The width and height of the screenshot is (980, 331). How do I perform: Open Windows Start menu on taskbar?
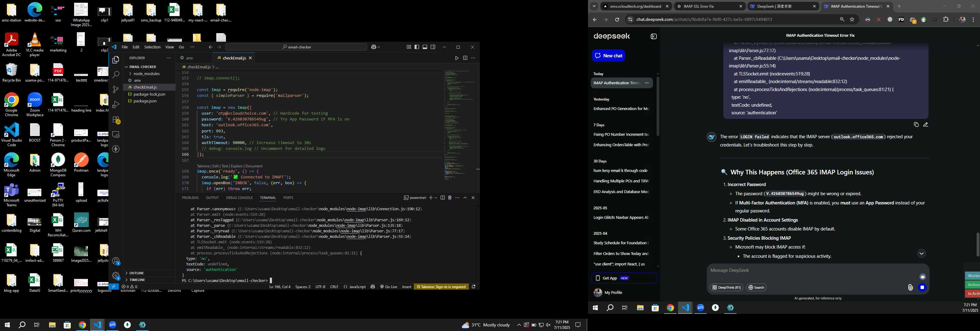(7, 325)
